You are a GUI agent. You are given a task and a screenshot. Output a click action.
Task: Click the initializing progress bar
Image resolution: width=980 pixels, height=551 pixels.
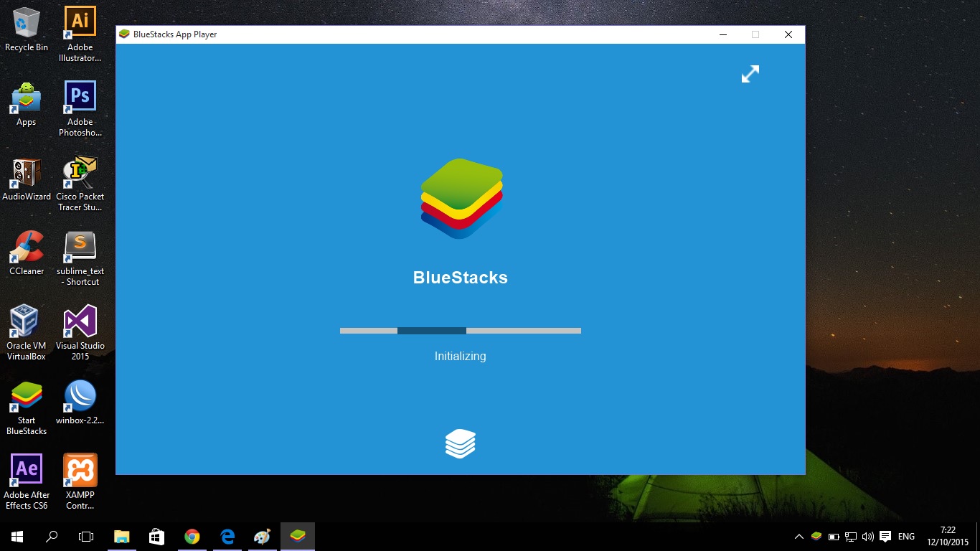pyautogui.click(x=461, y=331)
